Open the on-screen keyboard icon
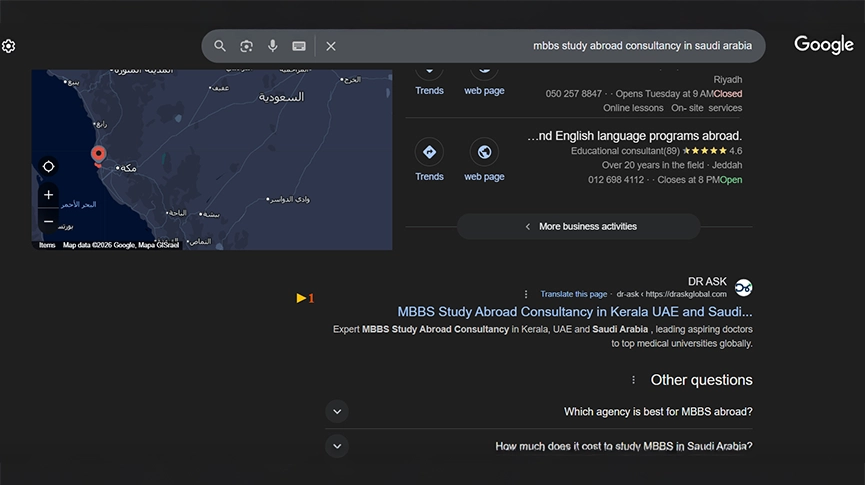 point(298,46)
